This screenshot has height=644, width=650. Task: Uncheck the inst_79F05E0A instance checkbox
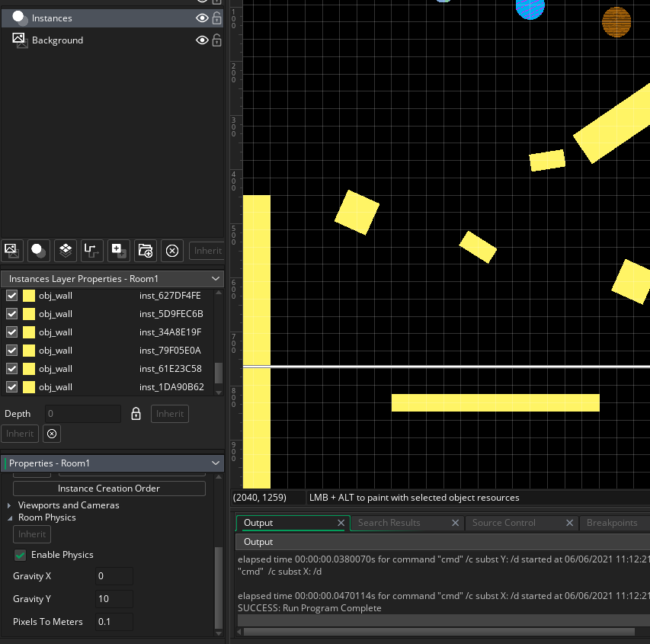click(x=12, y=351)
